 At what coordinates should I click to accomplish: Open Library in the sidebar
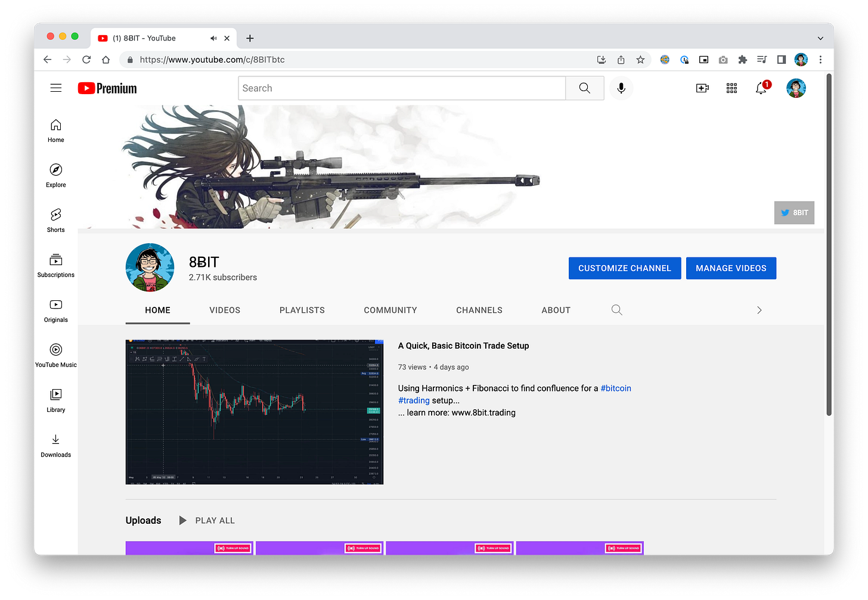[56, 400]
